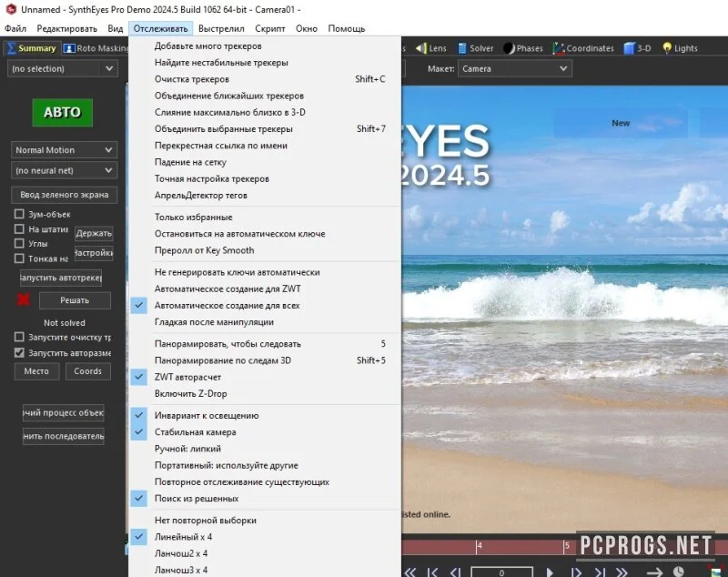Open the Summary room tab
Viewport: 728px width, 577px height.
(32, 48)
